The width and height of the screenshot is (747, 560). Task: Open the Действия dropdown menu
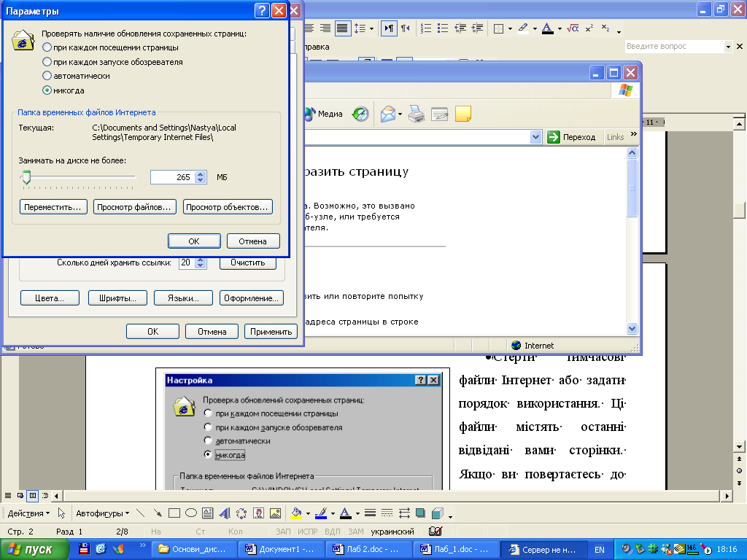tap(28, 513)
